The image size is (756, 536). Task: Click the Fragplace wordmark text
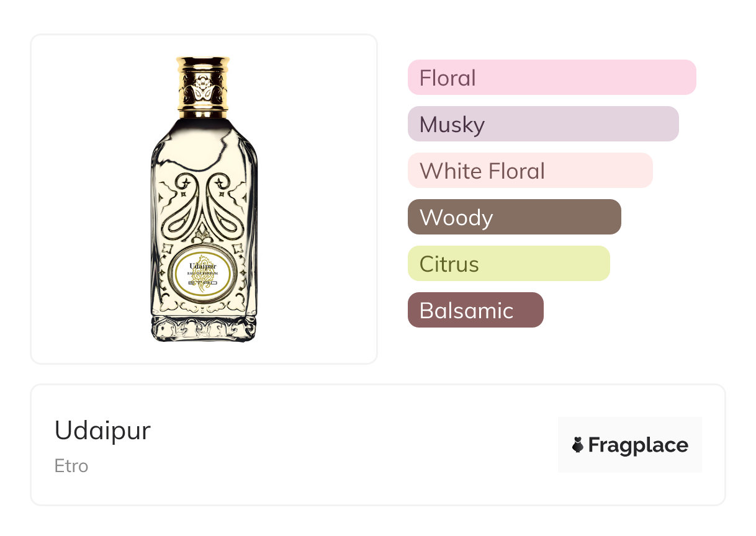[x=638, y=445]
